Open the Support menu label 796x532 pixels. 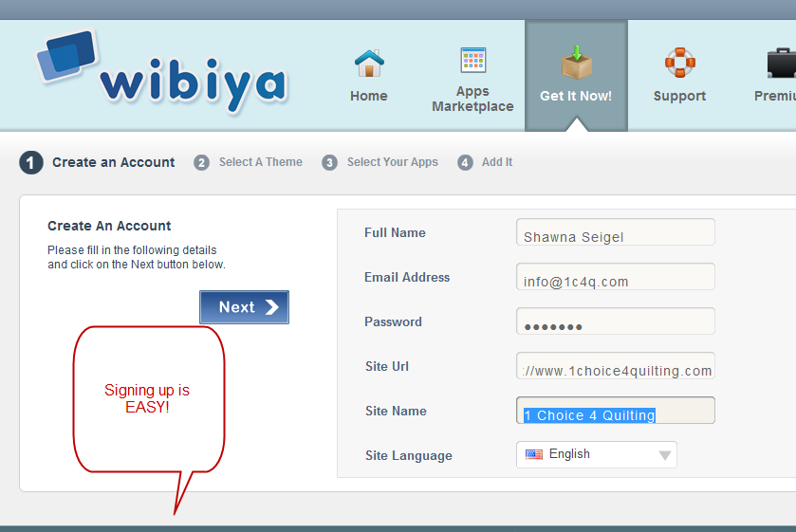[x=679, y=96]
